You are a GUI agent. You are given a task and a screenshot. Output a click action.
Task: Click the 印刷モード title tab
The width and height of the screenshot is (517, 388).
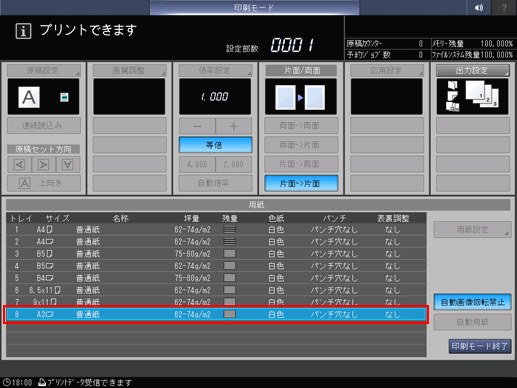coord(254,7)
